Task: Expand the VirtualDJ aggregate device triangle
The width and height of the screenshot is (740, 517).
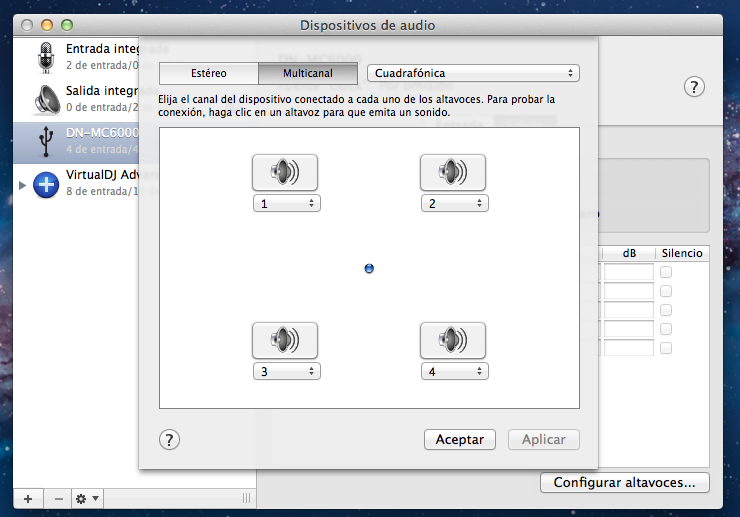Action: [22, 185]
